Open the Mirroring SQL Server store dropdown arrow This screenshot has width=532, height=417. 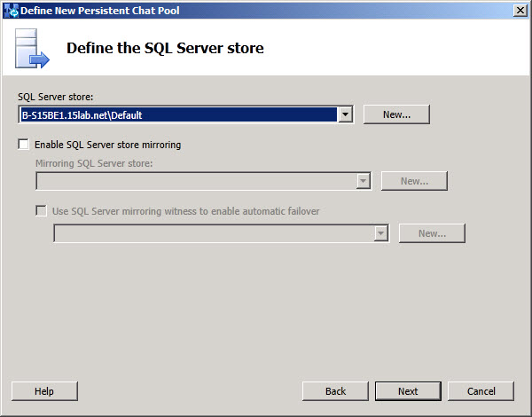tap(364, 181)
